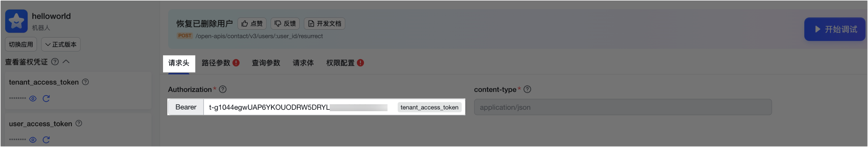
Task: Refresh the user_access_token
Action: 46,140
